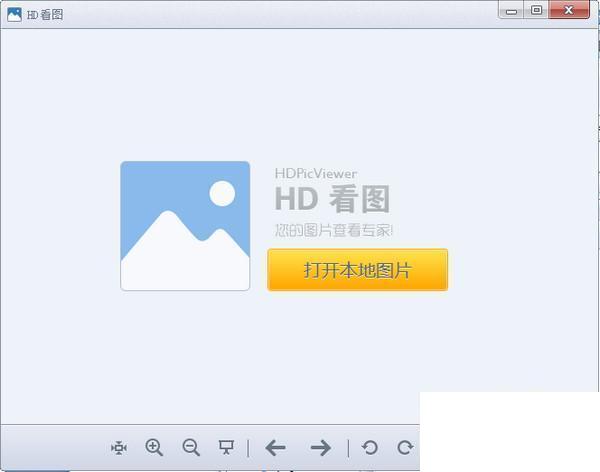Start slideshow with the presentation screen icon
600x472 pixels.
coord(226,447)
